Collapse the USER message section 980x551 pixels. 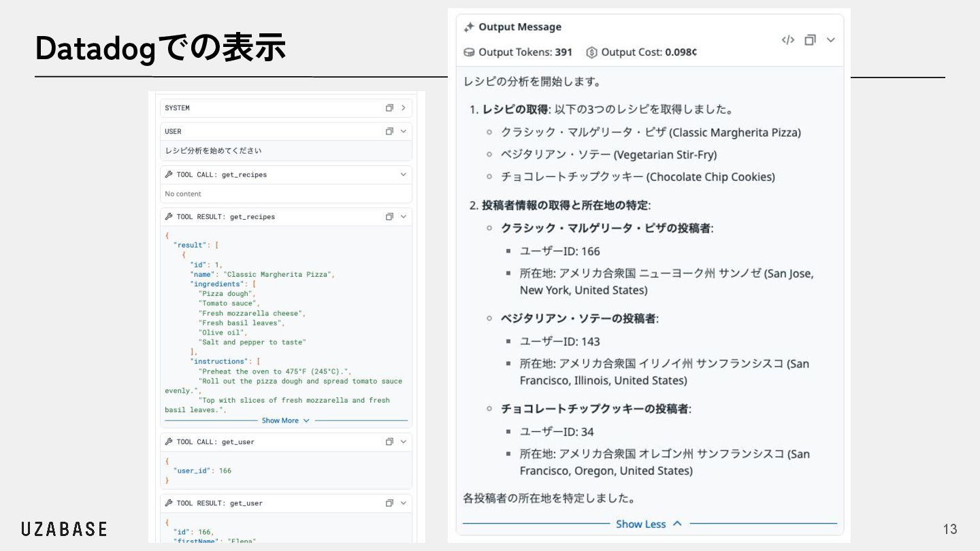point(403,131)
